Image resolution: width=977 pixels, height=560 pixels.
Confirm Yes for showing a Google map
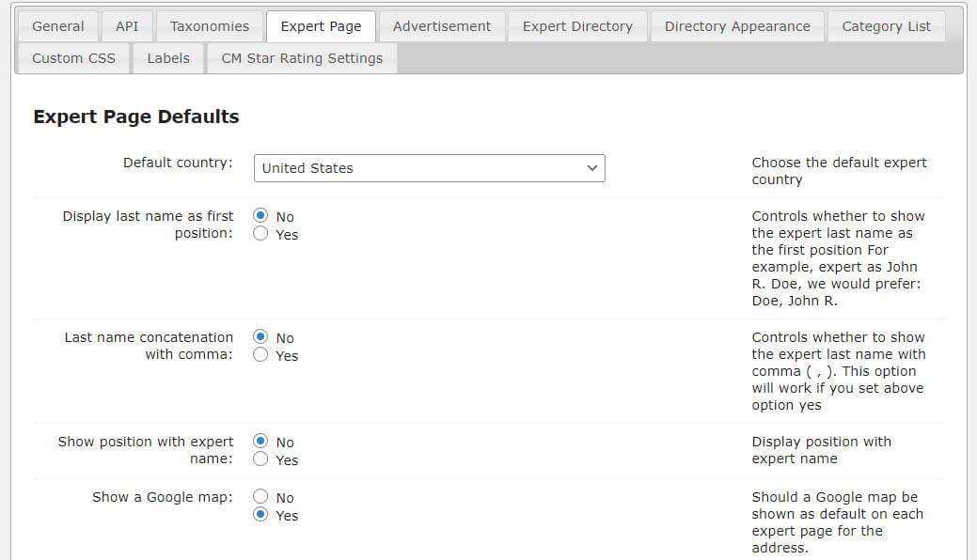pyautogui.click(x=260, y=515)
